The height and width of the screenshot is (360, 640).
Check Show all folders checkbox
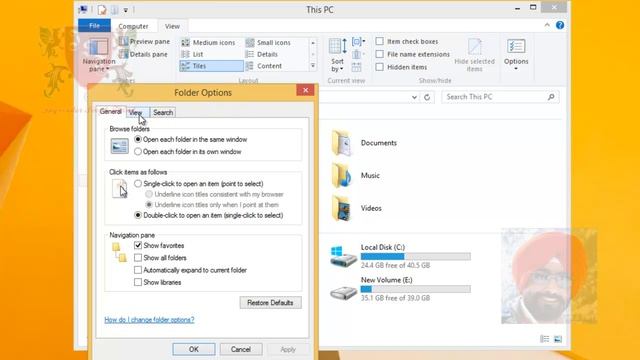coord(138,258)
